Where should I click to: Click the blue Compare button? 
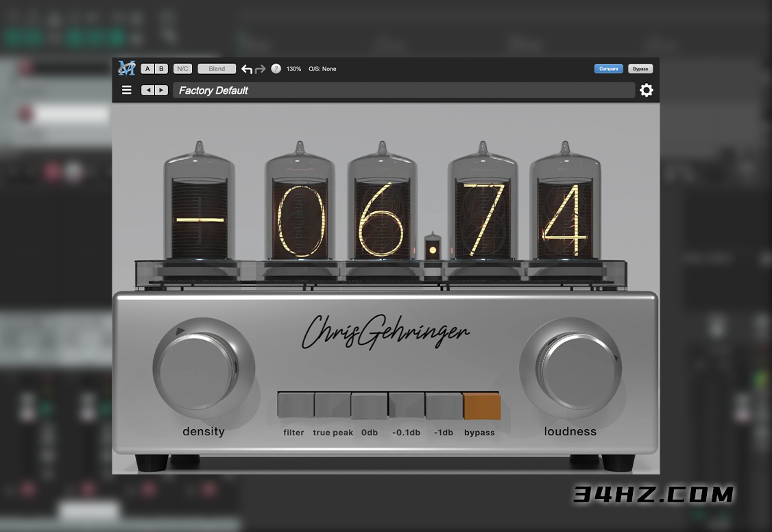(x=609, y=69)
